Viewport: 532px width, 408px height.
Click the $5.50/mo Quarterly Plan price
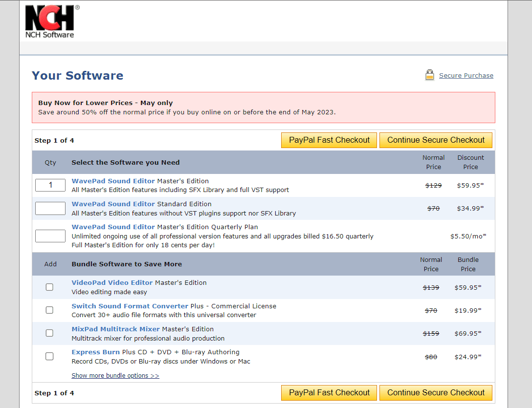pyautogui.click(x=468, y=236)
